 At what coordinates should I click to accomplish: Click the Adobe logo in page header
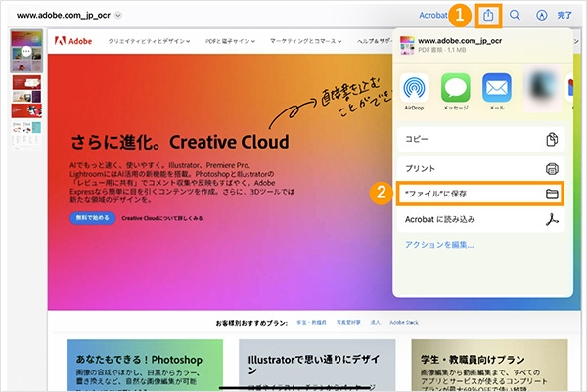pos(73,41)
